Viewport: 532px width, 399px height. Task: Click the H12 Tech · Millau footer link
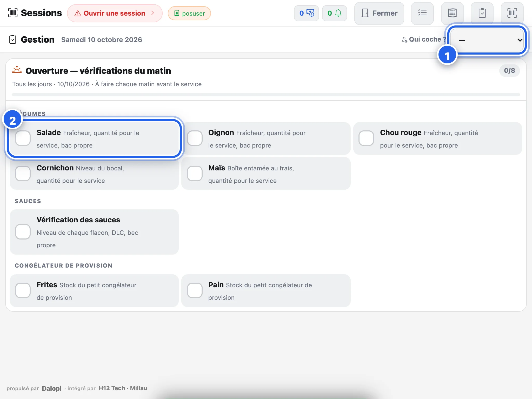click(123, 388)
